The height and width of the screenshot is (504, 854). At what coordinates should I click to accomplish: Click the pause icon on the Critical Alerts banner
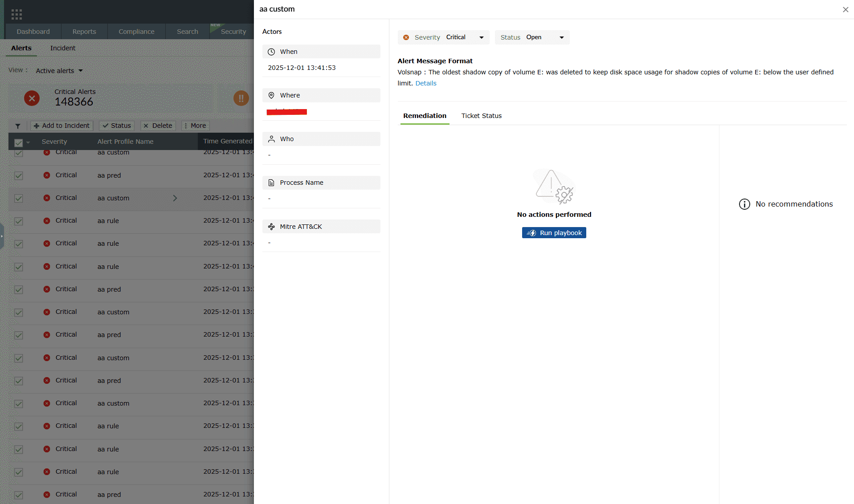241,98
